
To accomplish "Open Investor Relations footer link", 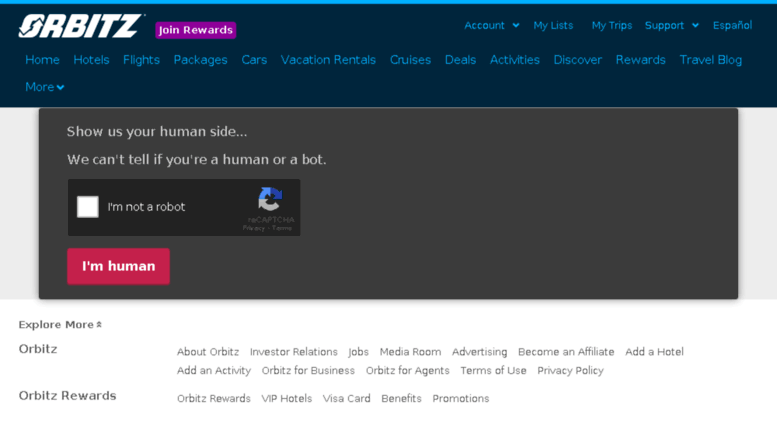I will click(x=293, y=352).
